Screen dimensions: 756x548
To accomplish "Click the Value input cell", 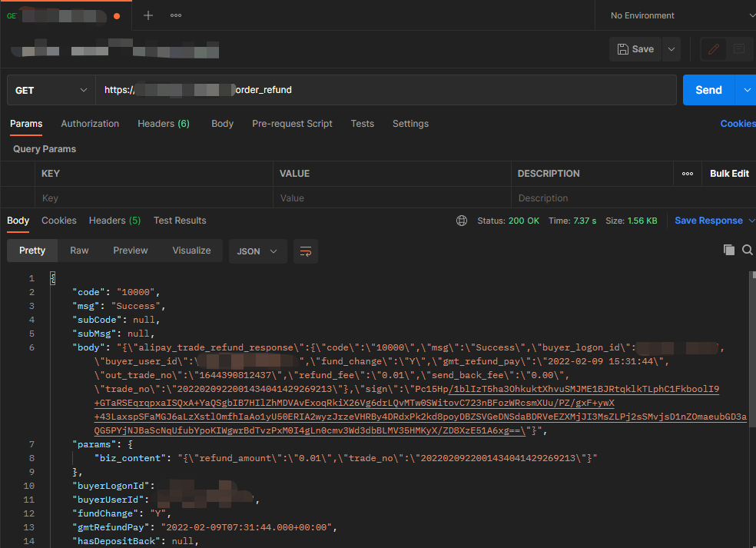I will [392, 198].
